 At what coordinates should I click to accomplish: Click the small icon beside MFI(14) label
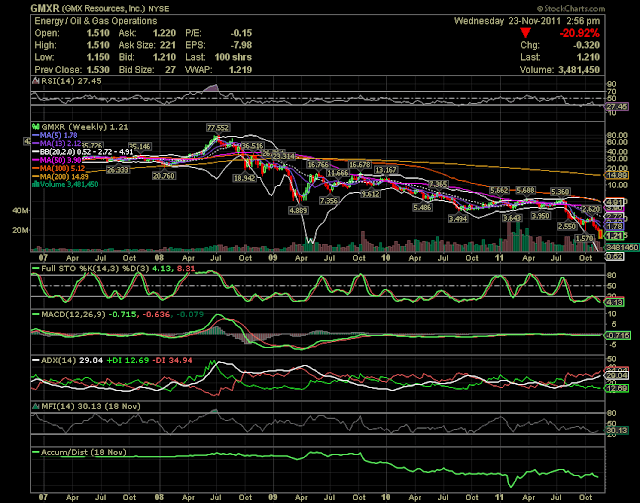(36, 406)
